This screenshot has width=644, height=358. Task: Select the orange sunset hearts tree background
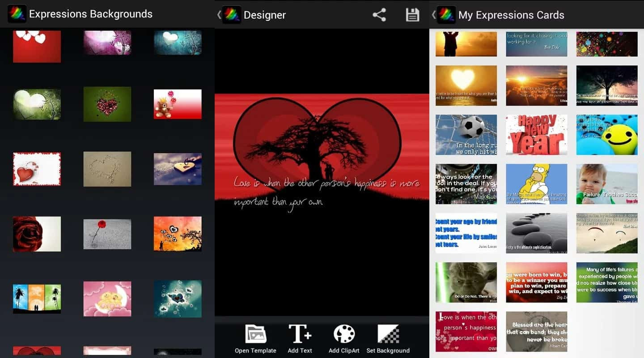(x=178, y=234)
